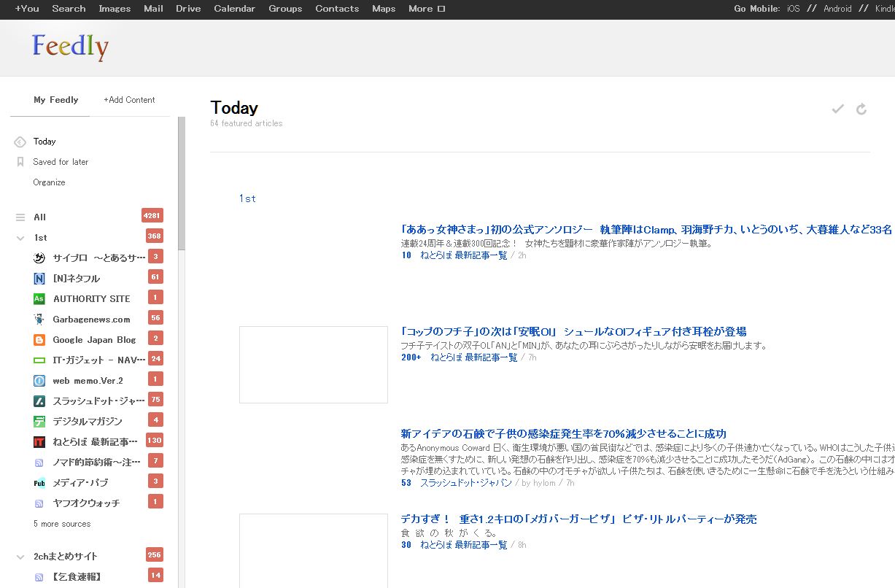
Task: Click the ねとらぼ IT favicon
Action: 39,441
